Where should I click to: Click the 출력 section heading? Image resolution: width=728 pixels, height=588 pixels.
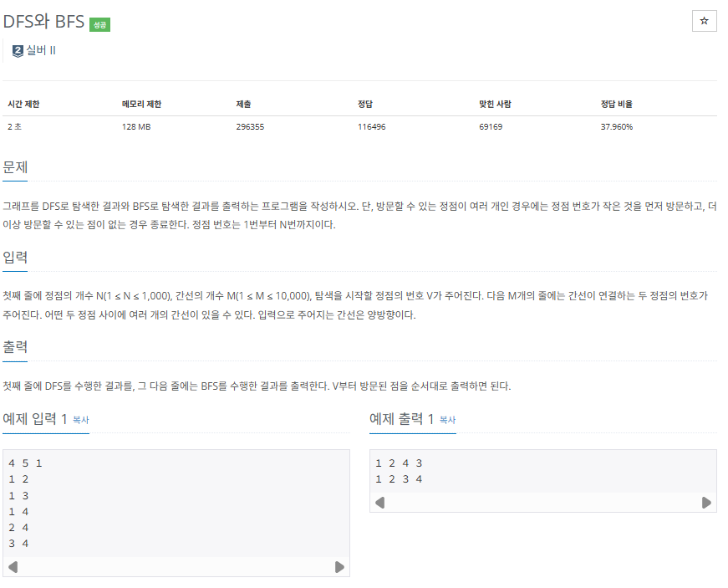point(15,347)
